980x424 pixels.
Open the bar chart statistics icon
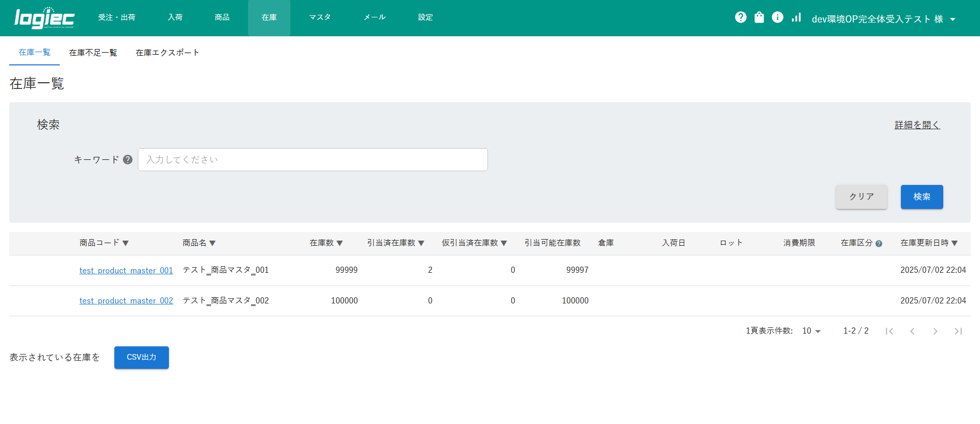click(x=796, y=17)
